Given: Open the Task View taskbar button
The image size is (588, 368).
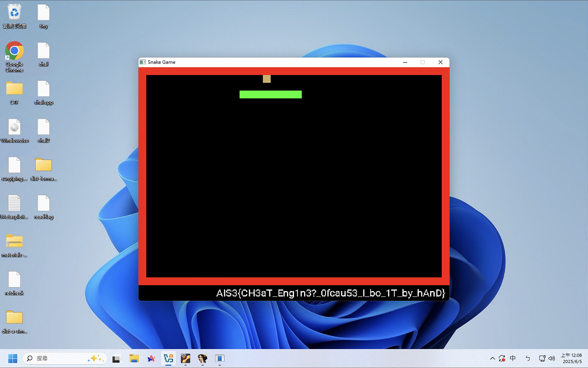Looking at the screenshot, I should [116, 358].
